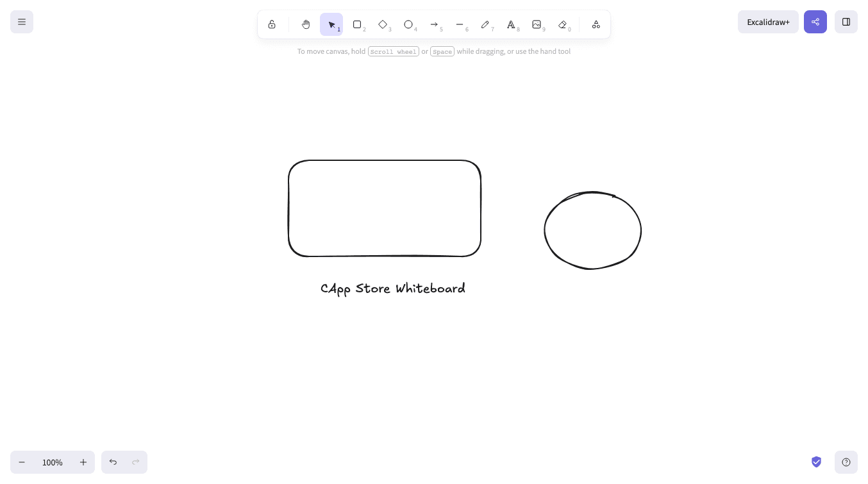Select the Hand panning tool
868x484 pixels.
(306, 24)
